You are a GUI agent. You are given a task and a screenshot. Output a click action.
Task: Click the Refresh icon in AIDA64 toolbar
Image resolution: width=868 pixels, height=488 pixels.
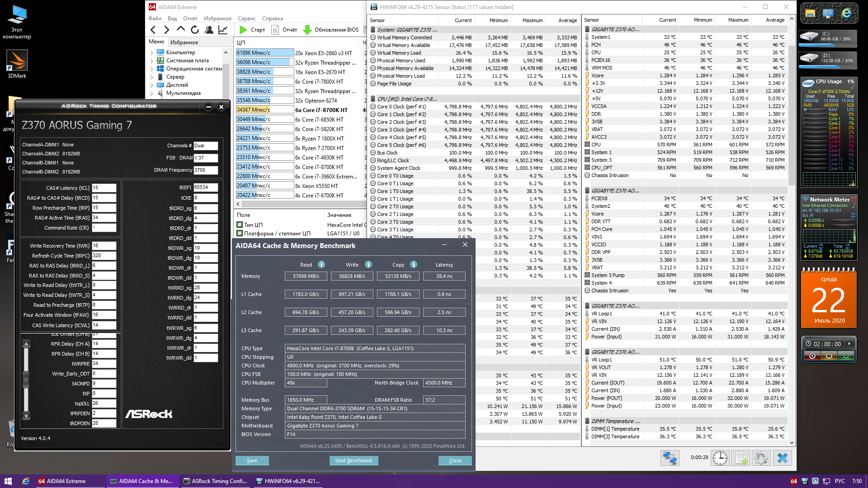[x=195, y=30]
